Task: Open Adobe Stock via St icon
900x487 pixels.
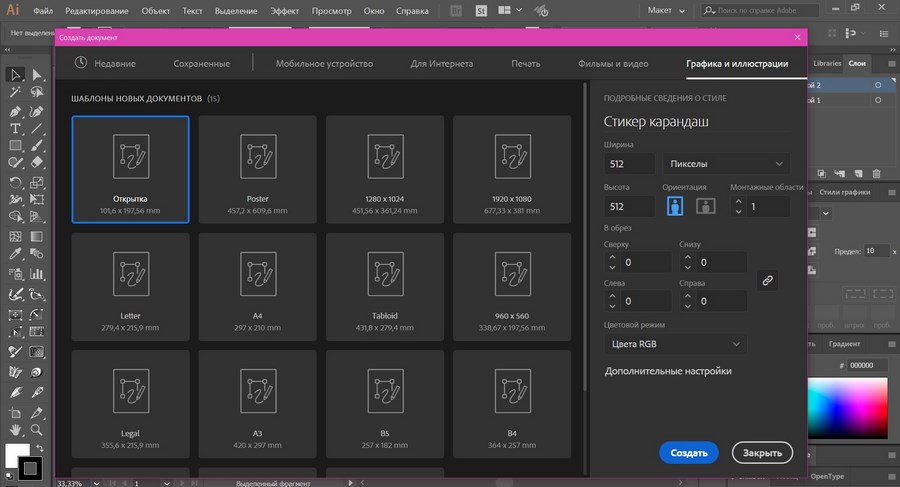Action: (481, 10)
